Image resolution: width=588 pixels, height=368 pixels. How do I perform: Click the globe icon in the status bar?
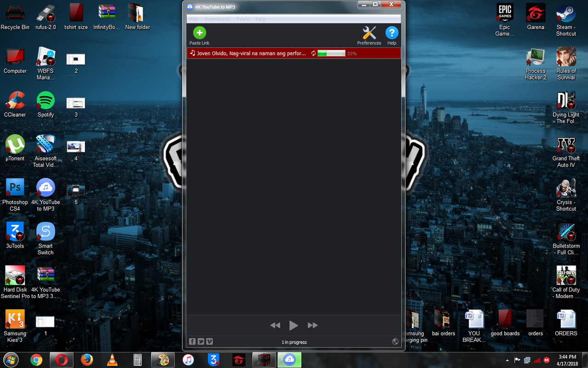[x=395, y=341]
